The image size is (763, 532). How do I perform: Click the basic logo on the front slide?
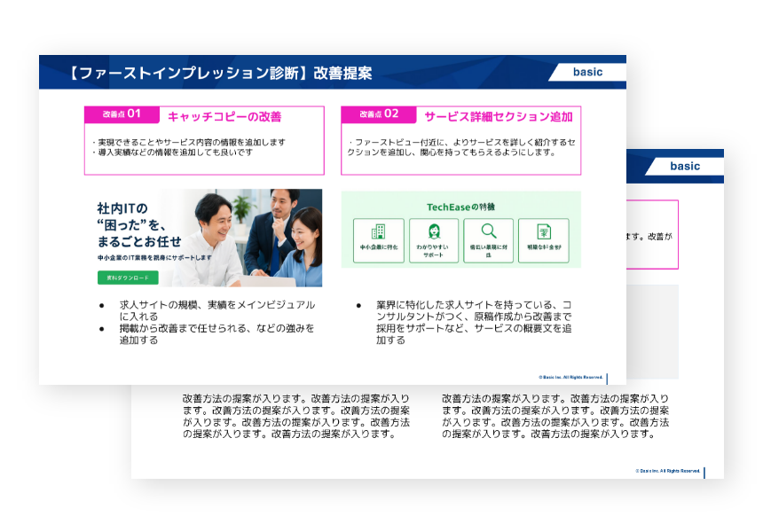coord(586,72)
